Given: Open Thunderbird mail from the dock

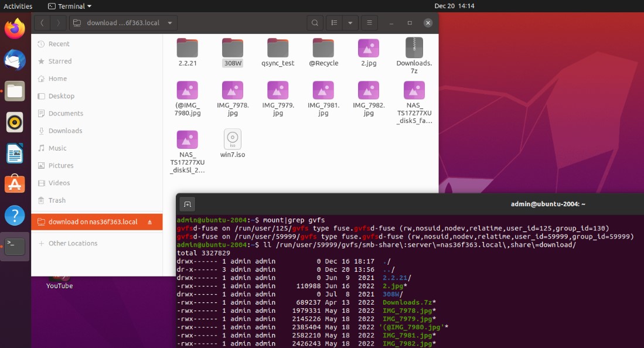Looking at the screenshot, I should point(15,60).
